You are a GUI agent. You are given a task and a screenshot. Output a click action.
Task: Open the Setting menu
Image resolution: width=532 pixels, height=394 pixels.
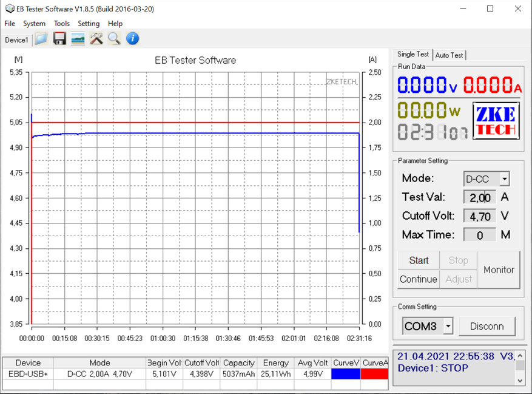(89, 24)
